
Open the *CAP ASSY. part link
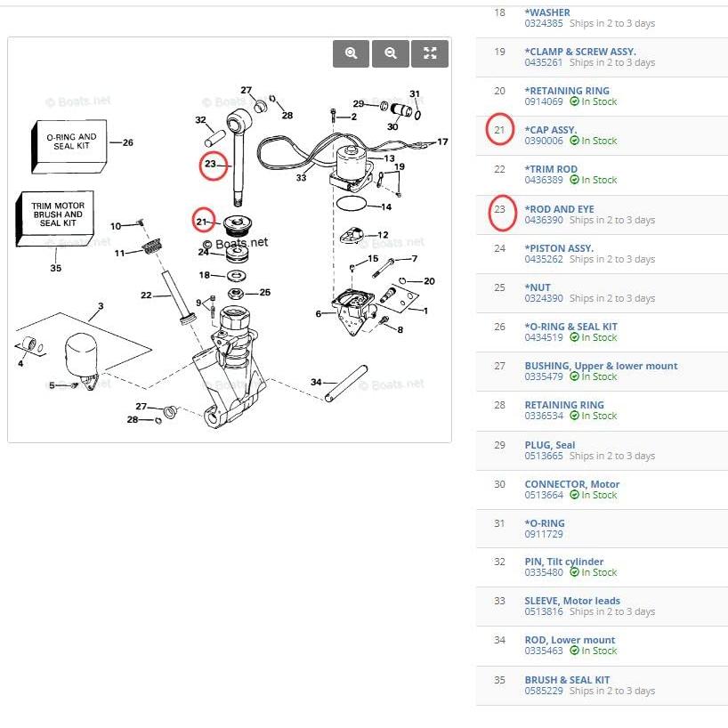coord(551,130)
